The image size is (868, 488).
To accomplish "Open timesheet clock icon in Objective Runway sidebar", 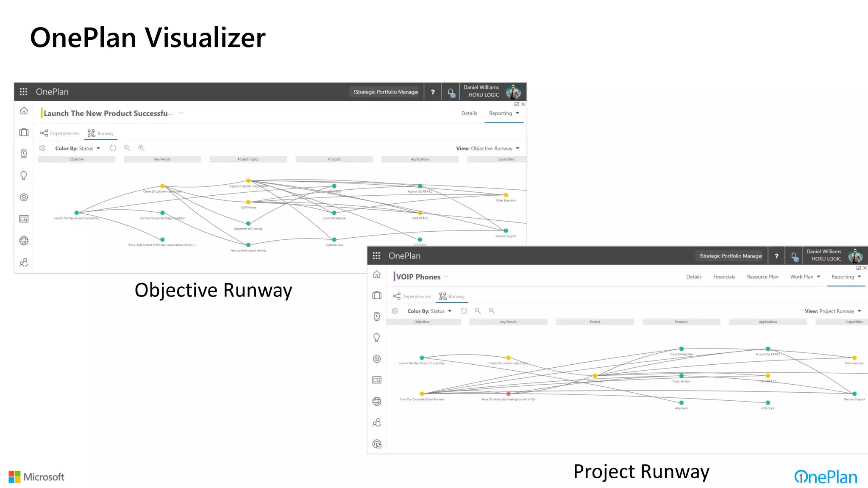I will (x=24, y=154).
